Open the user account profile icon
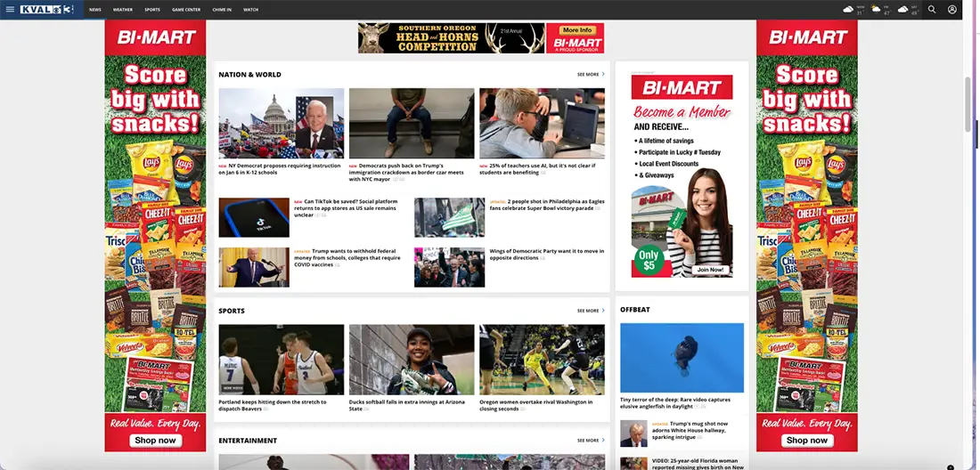 [x=951, y=10]
